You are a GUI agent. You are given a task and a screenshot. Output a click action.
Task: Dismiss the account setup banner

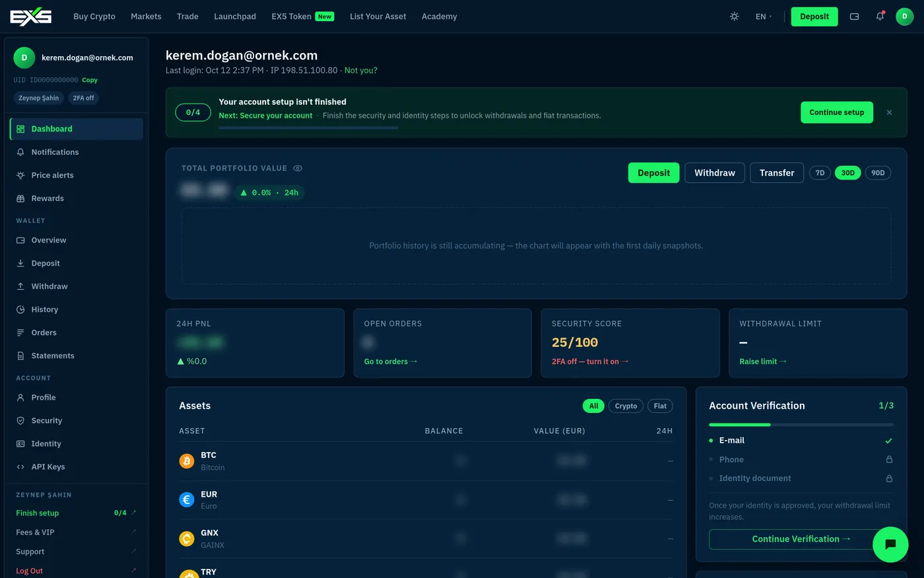pyautogui.click(x=889, y=112)
